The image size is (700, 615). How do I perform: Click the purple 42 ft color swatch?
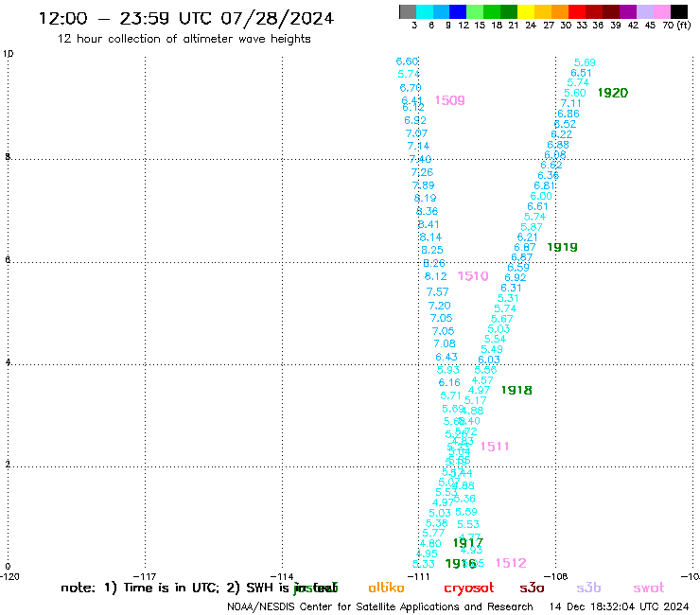pyautogui.click(x=628, y=11)
